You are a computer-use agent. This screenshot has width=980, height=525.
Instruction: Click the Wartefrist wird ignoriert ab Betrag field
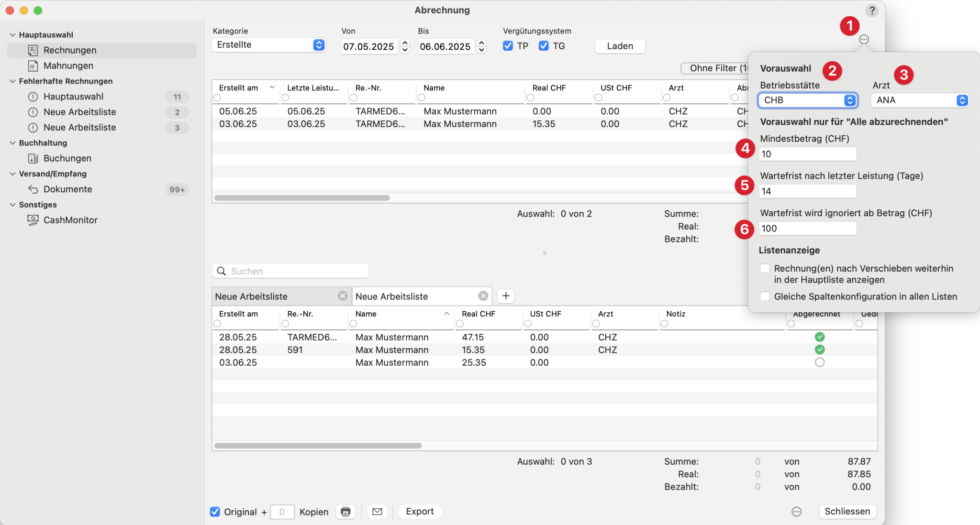point(807,229)
